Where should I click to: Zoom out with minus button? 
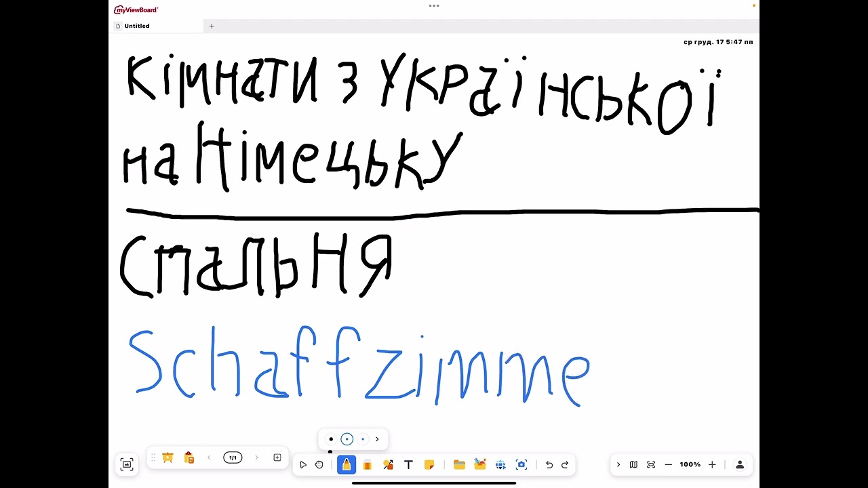pos(669,465)
